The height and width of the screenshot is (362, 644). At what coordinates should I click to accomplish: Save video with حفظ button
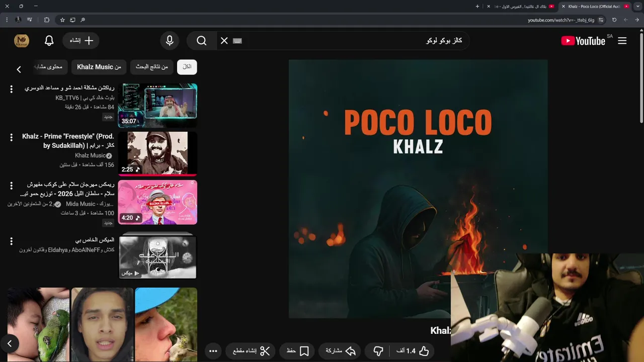(x=297, y=351)
